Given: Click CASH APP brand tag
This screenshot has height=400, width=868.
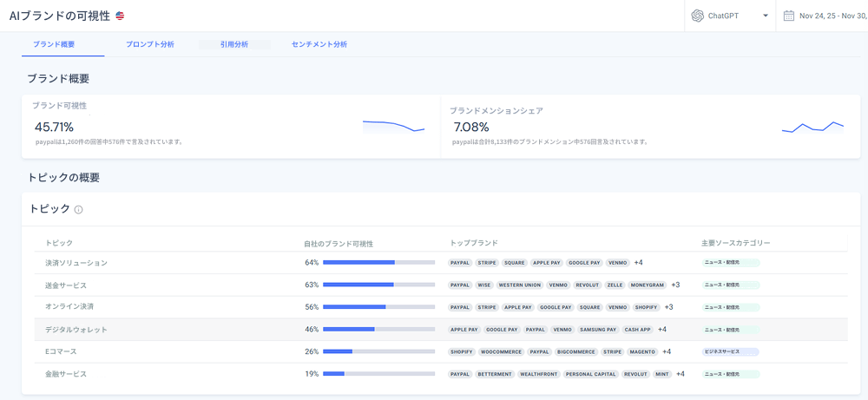Looking at the screenshot, I should [638, 329].
